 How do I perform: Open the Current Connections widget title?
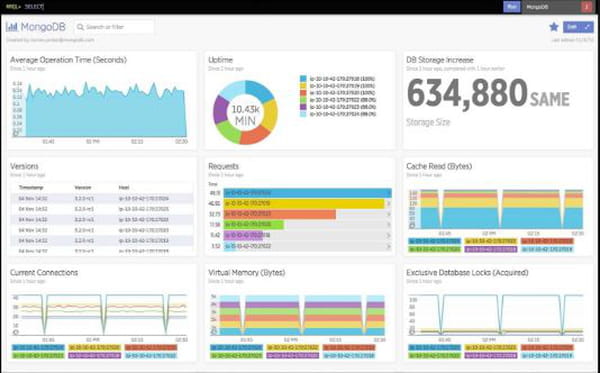point(44,273)
